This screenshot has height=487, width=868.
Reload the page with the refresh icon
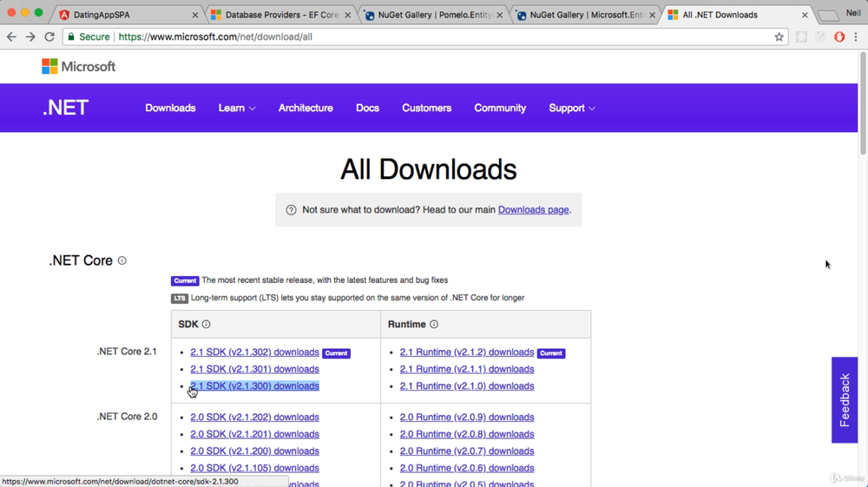(49, 36)
